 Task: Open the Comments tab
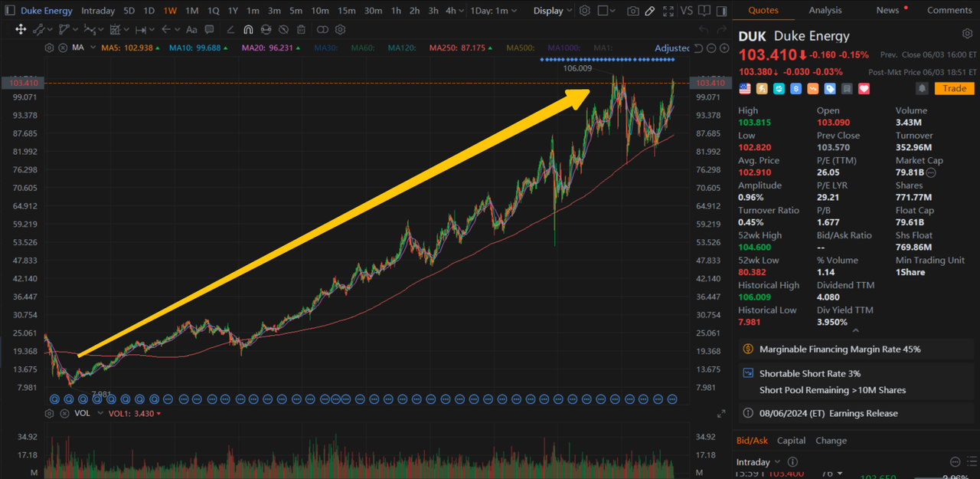[x=949, y=10]
